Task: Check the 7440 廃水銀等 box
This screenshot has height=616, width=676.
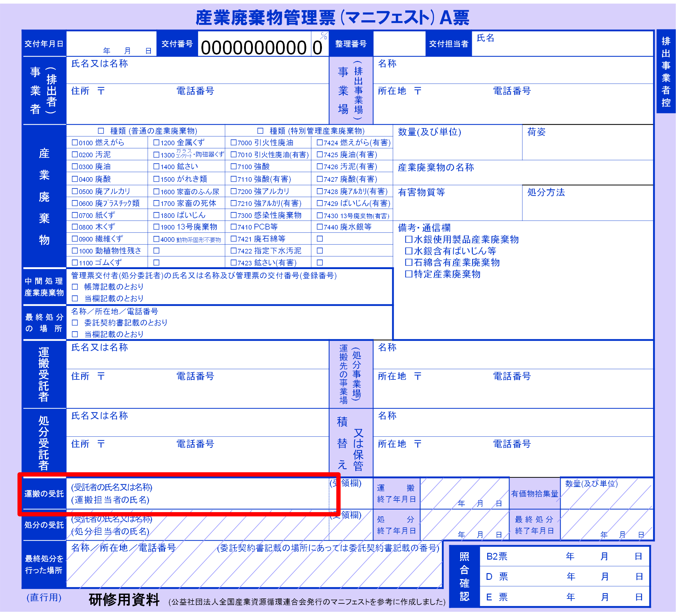Action: pyautogui.click(x=319, y=227)
